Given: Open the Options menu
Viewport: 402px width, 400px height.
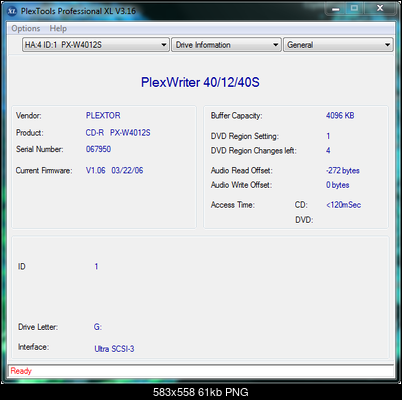Looking at the screenshot, I should 26,29.
